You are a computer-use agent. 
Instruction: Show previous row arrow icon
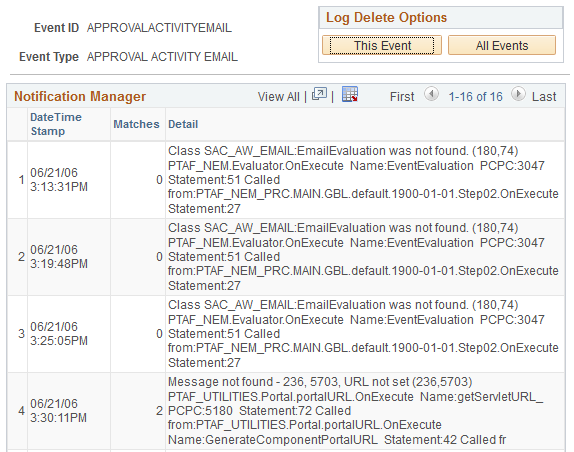coord(431,94)
